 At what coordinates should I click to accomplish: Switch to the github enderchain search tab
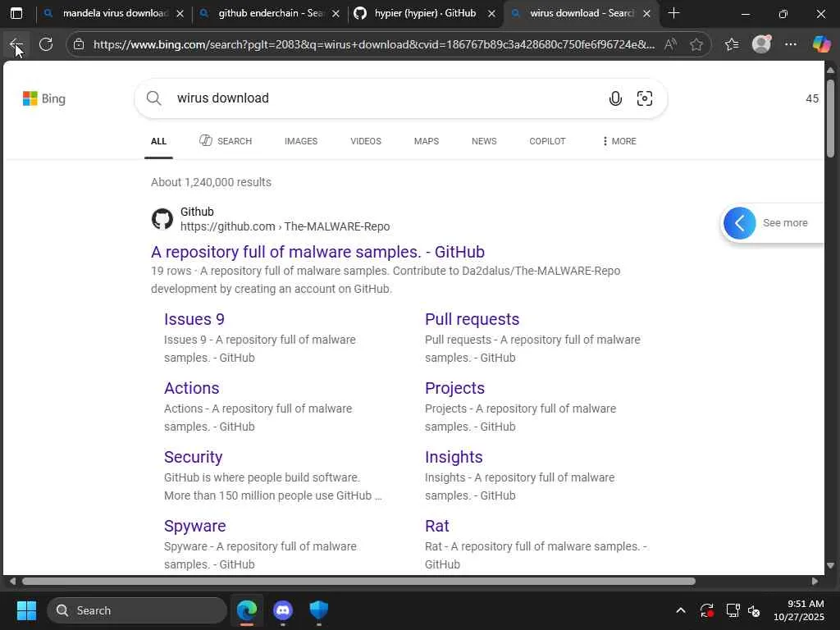pos(271,13)
